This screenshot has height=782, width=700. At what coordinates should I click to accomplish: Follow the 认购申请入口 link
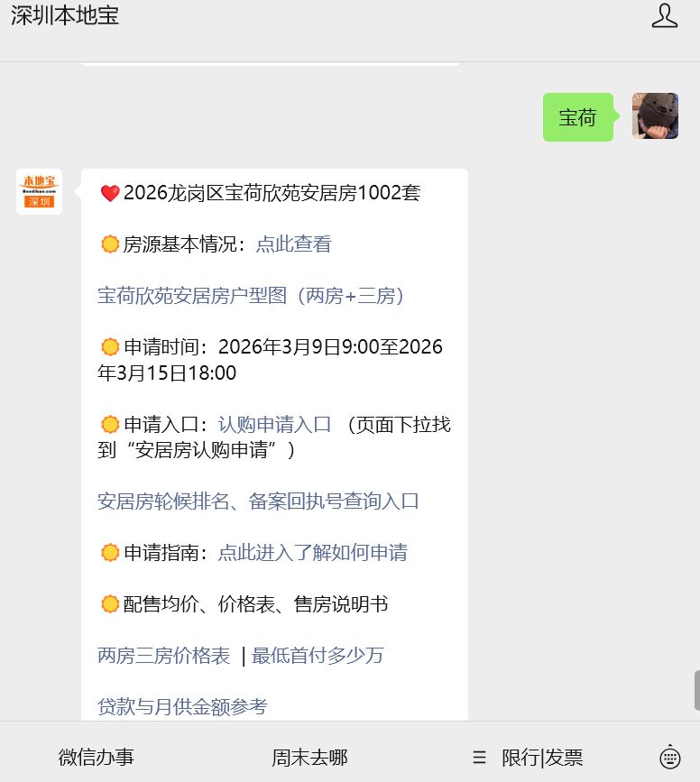coord(275,425)
